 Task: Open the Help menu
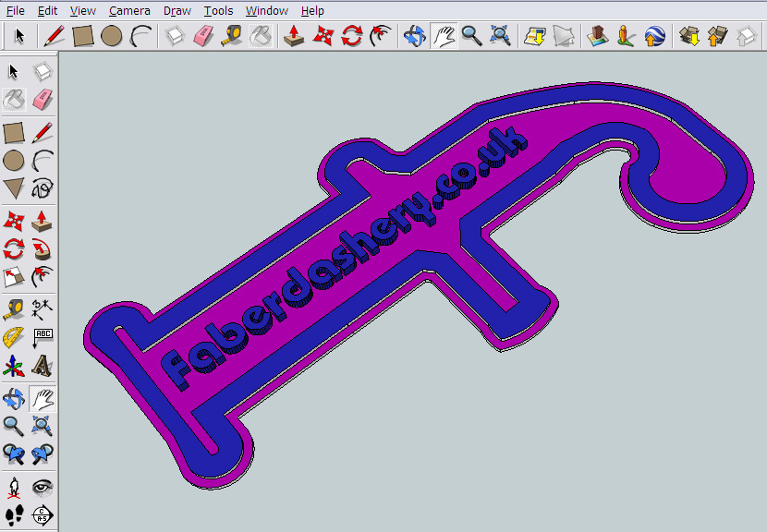tap(312, 11)
